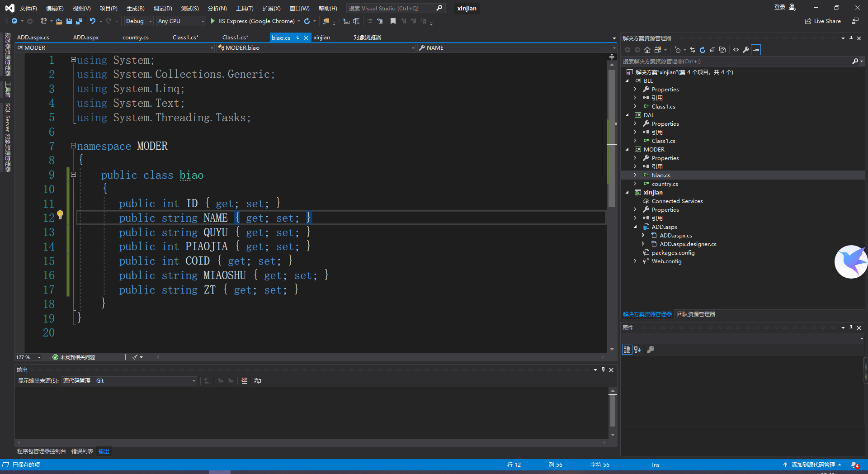868x474 pixels.
Task: Click the pending changes filter clock icon
Action: pos(677,50)
